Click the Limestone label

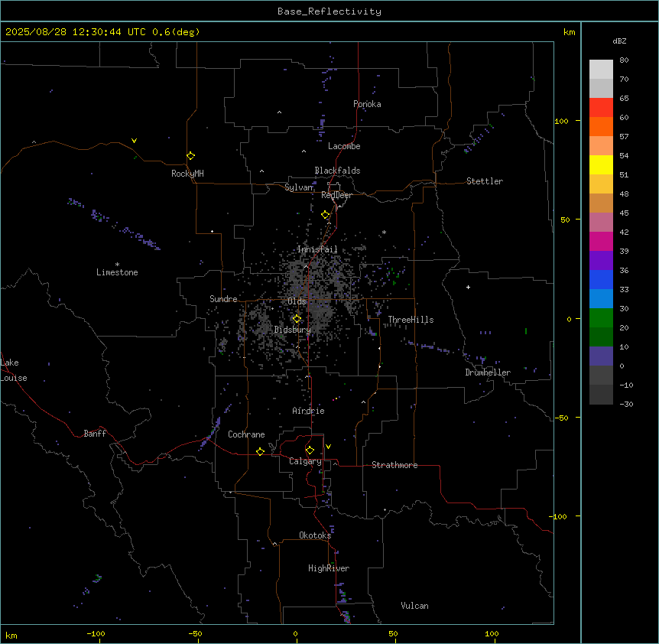pos(117,272)
